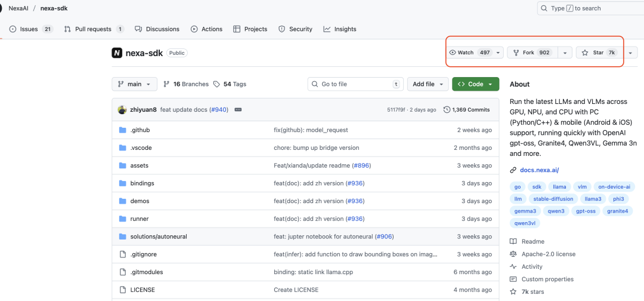The height and width of the screenshot is (301, 644).
Task: Open Custom properties link
Action: pyautogui.click(x=547, y=279)
